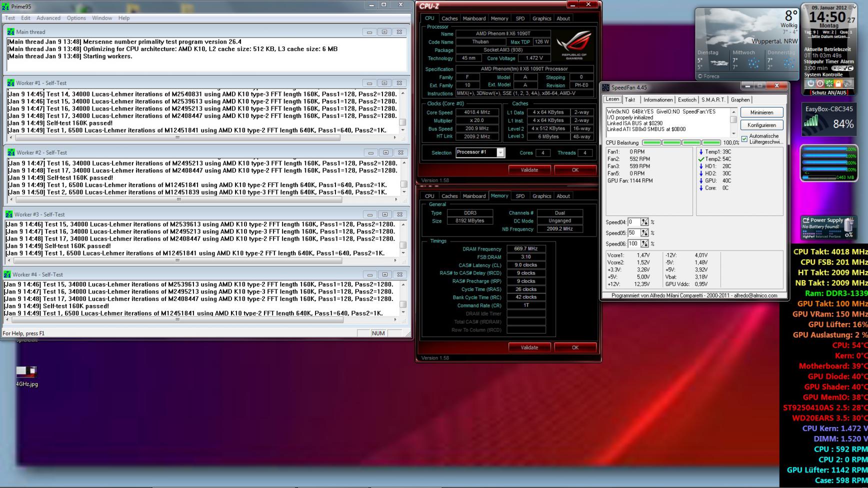The height and width of the screenshot is (488, 868).
Task: Toggle the Schutz AN/AUS protection switch
Action: pos(828,92)
